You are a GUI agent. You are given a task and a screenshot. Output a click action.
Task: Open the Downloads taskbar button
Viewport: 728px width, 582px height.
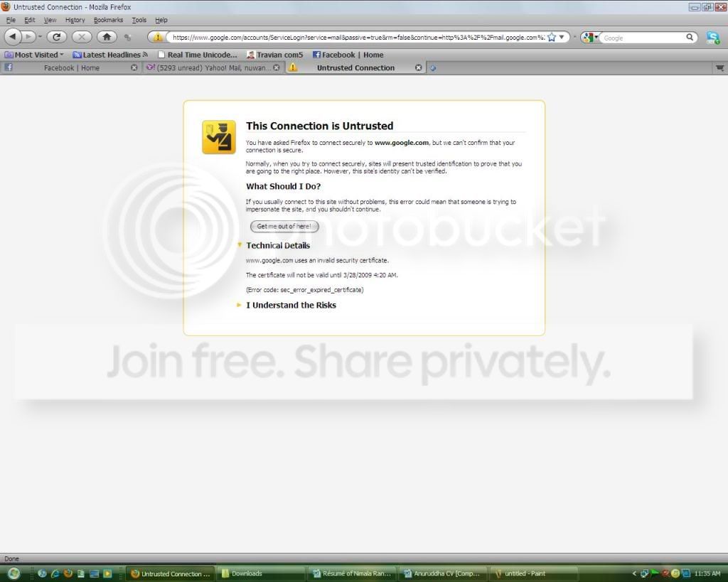(262, 573)
